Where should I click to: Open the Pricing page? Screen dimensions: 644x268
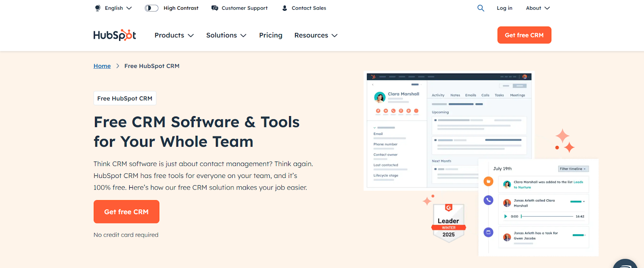click(x=271, y=35)
